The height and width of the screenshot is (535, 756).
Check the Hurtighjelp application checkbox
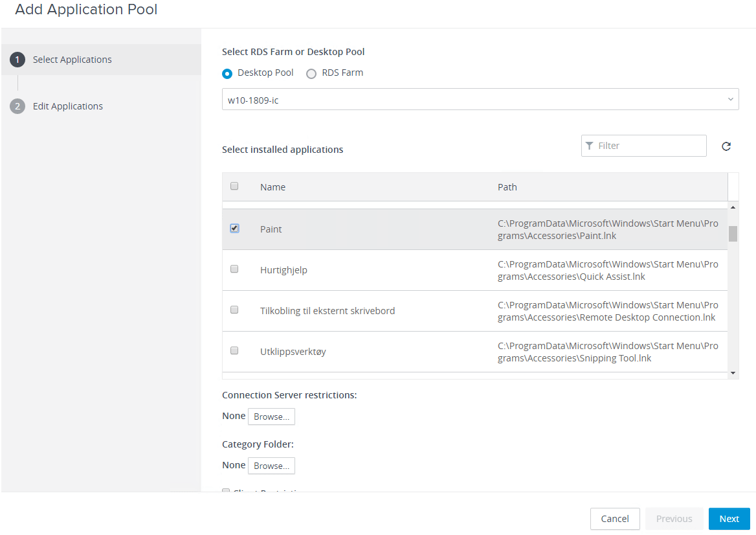[234, 269]
